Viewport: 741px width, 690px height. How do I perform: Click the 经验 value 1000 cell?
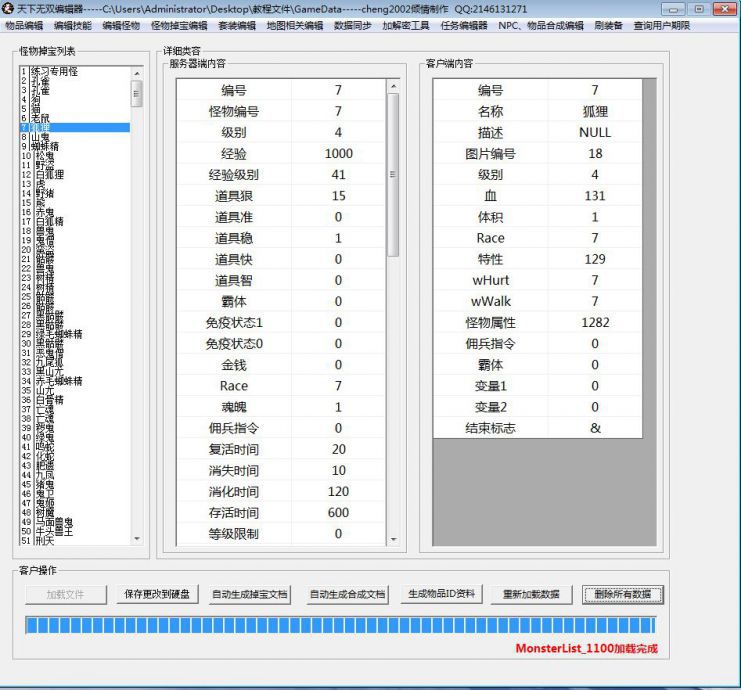[338, 154]
